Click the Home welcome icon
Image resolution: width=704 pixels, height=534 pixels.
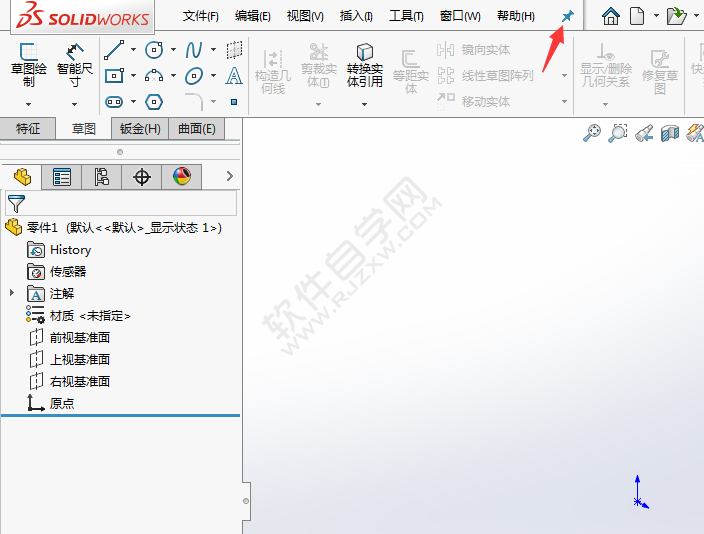tap(611, 16)
